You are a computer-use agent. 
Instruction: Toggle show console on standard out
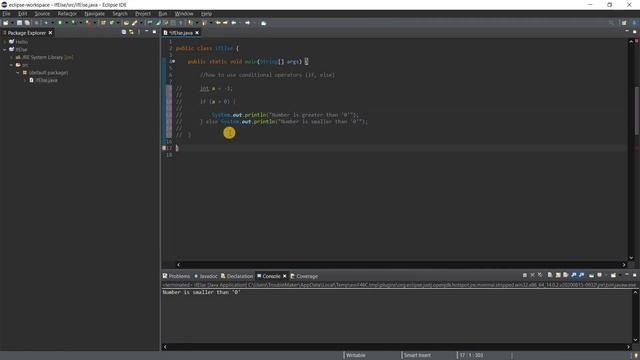(573, 275)
